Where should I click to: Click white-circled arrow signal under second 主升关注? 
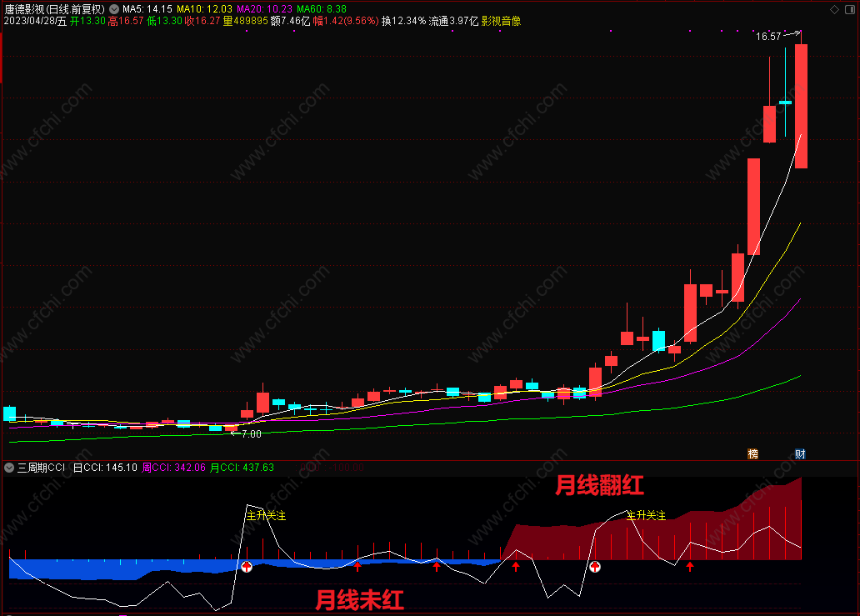pos(595,567)
